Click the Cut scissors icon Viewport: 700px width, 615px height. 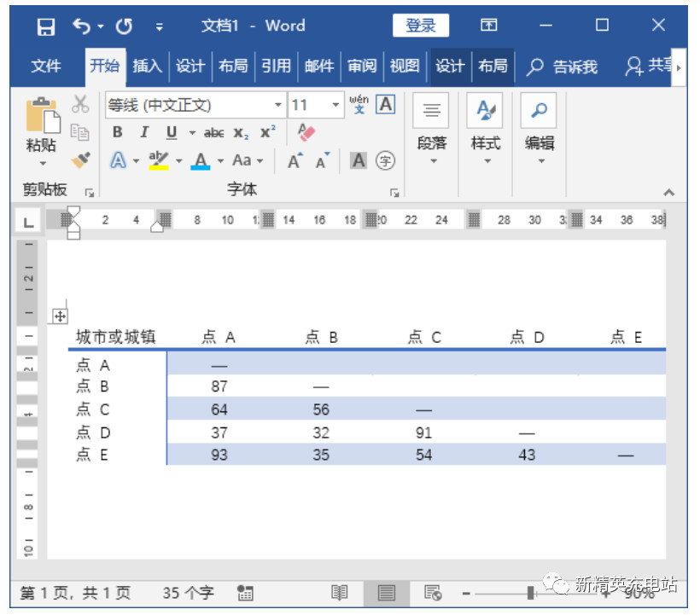click(x=81, y=102)
